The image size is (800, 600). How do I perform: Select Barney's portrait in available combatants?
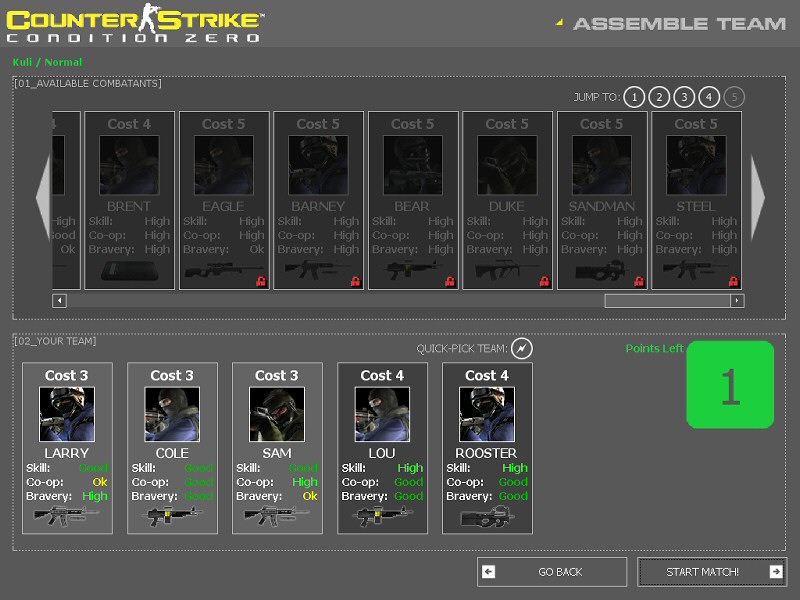coord(318,165)
